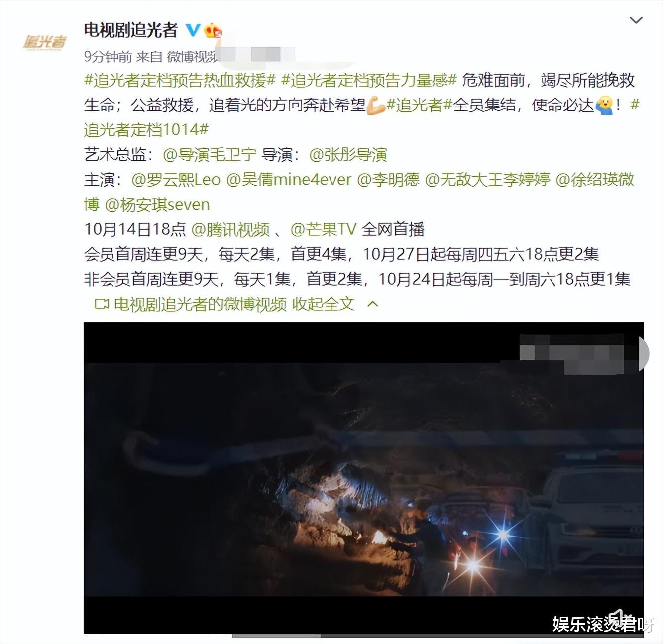The image size is (663, 644).
Task: Open mention @导演毛卫宁
Action: (x=210, y=155)
